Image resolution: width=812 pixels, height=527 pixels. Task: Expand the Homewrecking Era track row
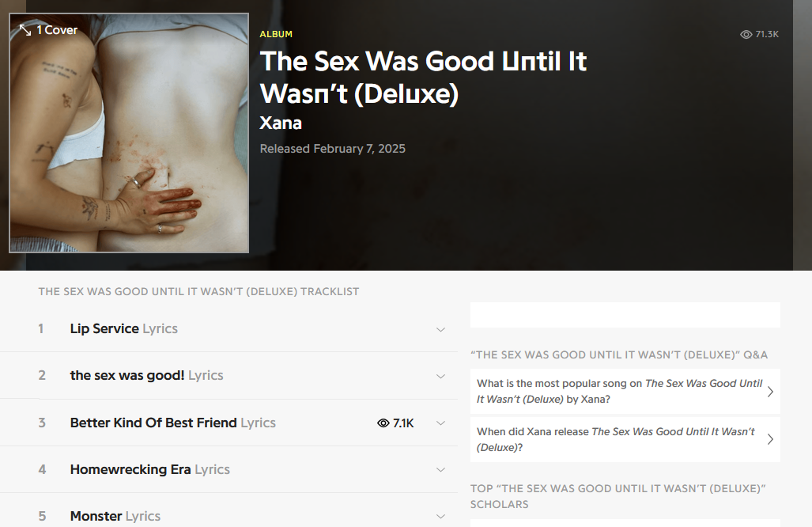point(441,470)
